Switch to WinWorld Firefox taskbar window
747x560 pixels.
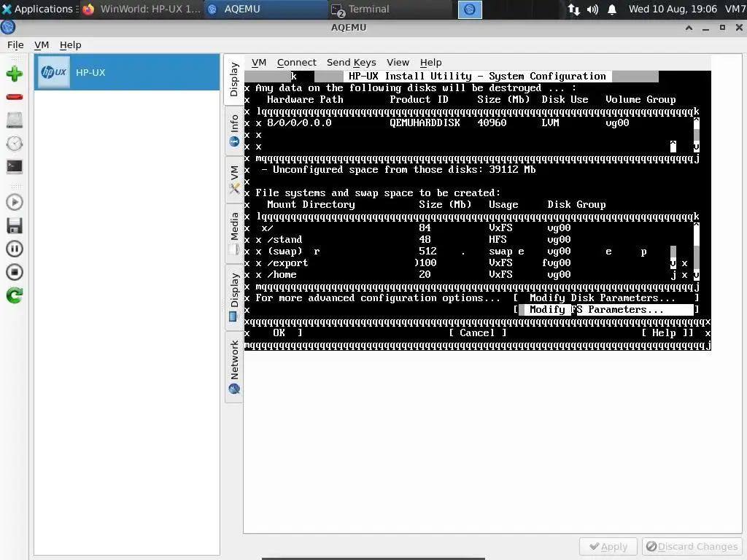click(142, 9)
